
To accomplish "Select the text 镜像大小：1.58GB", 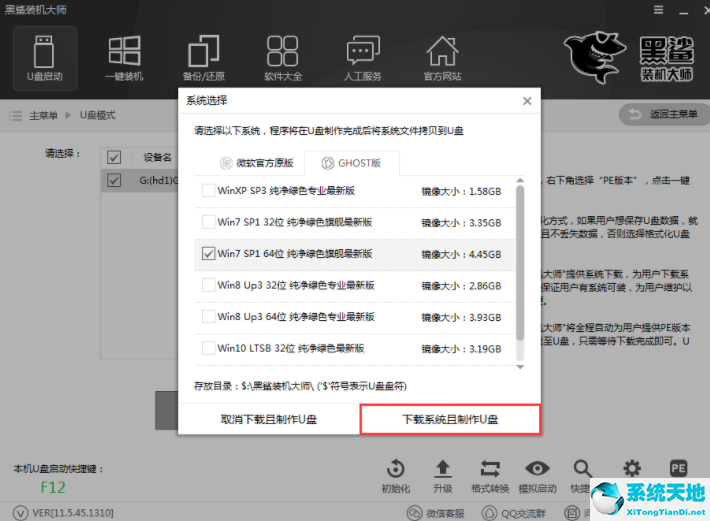I will pos(461,191).
